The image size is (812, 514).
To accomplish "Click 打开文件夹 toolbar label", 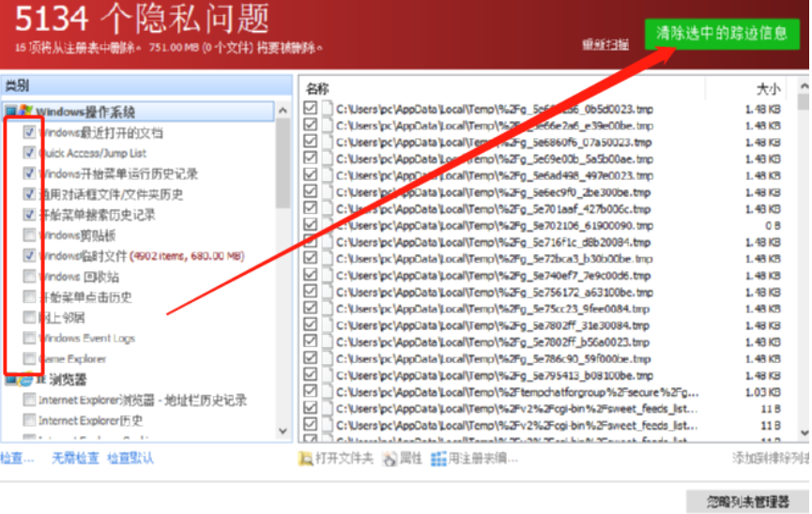I will click(345, 459).
